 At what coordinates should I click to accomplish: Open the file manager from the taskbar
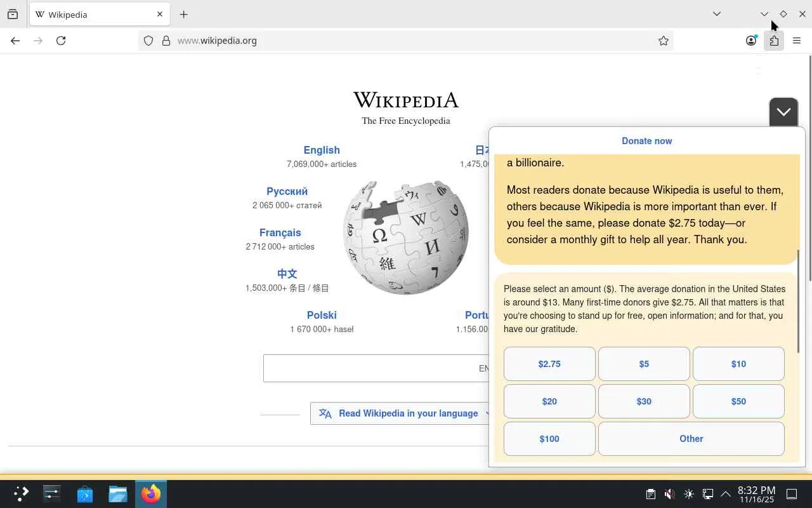coord(118,494)
